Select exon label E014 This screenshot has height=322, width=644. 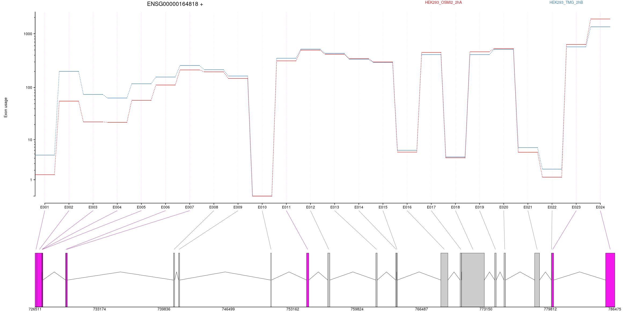click(x=359, y=207)
